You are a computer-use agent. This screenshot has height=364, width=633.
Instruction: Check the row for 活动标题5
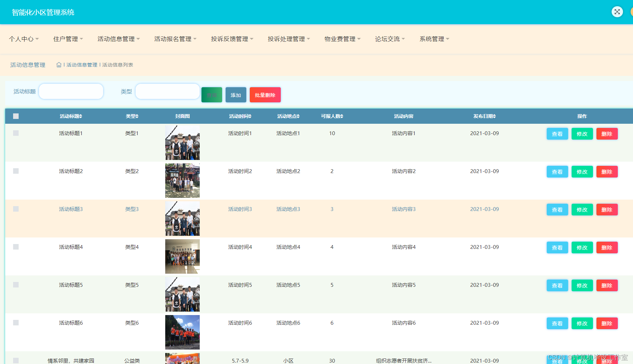(x=16, y=285)
